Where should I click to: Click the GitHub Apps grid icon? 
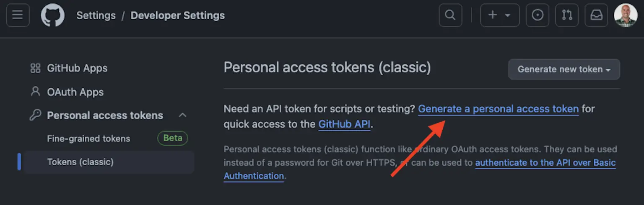(36, 68)
